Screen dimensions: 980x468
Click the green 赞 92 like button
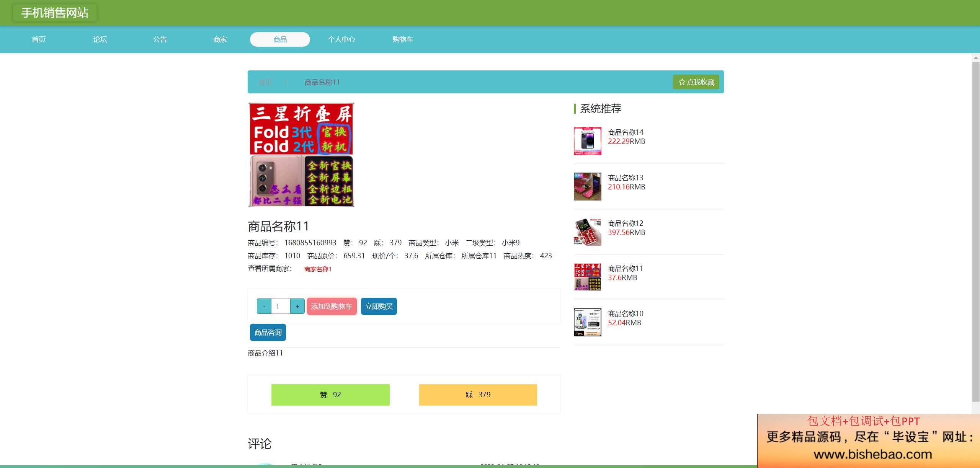[330, 395]
